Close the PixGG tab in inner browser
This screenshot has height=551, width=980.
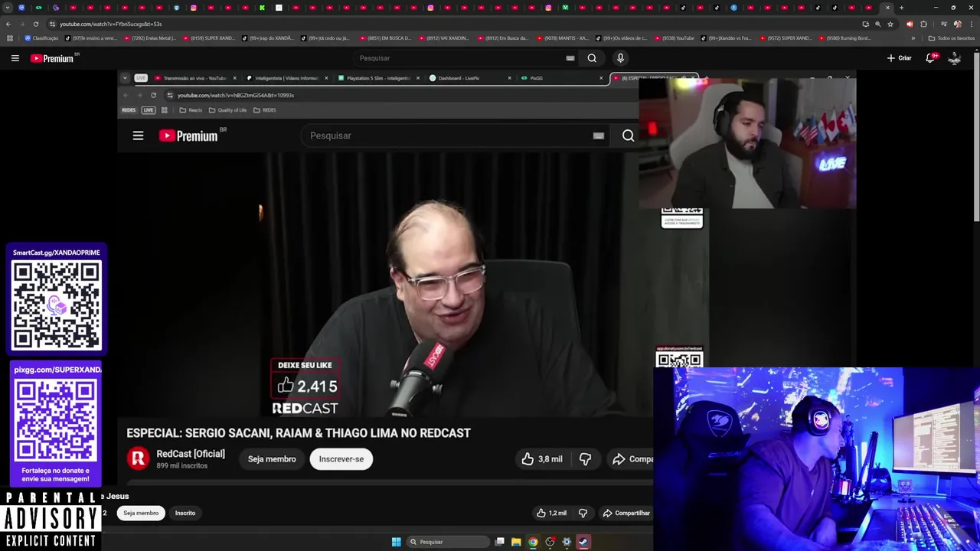pos(601,78)
